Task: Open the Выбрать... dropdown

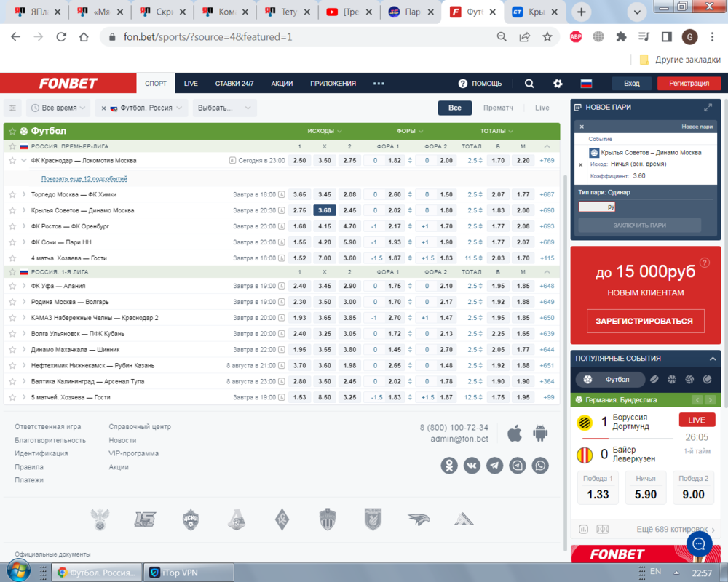Action: tap(224, 108)
